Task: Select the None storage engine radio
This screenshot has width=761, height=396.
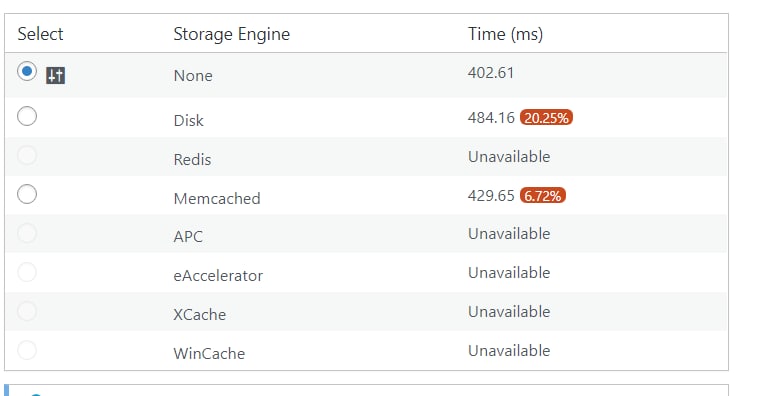Action: coord(27,71)
